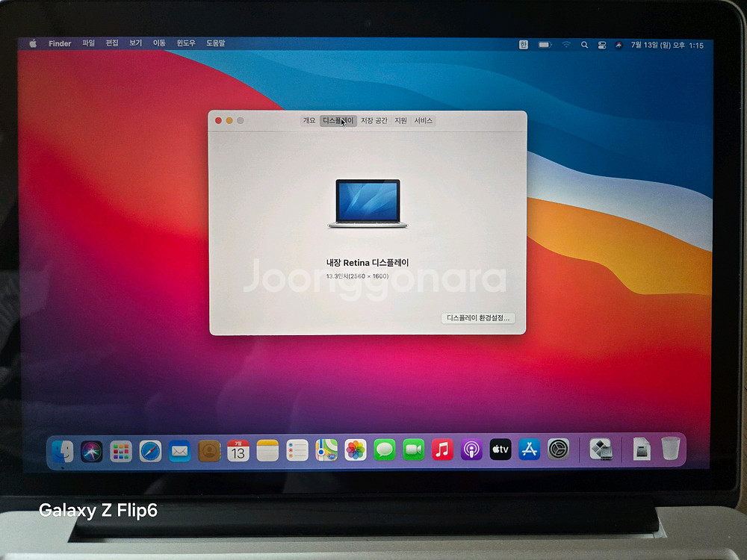Viewport: 747px width, 560px height.
Task: Close the About This Mac window
Action: point(218,120)
